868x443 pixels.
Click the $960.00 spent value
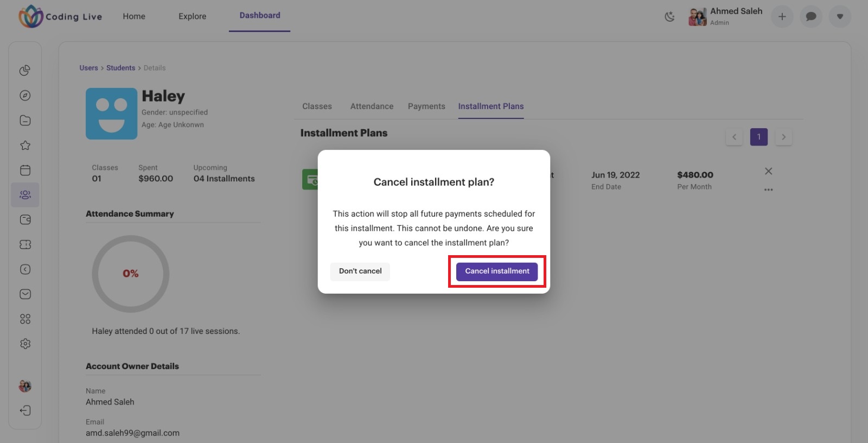(156, 179)
